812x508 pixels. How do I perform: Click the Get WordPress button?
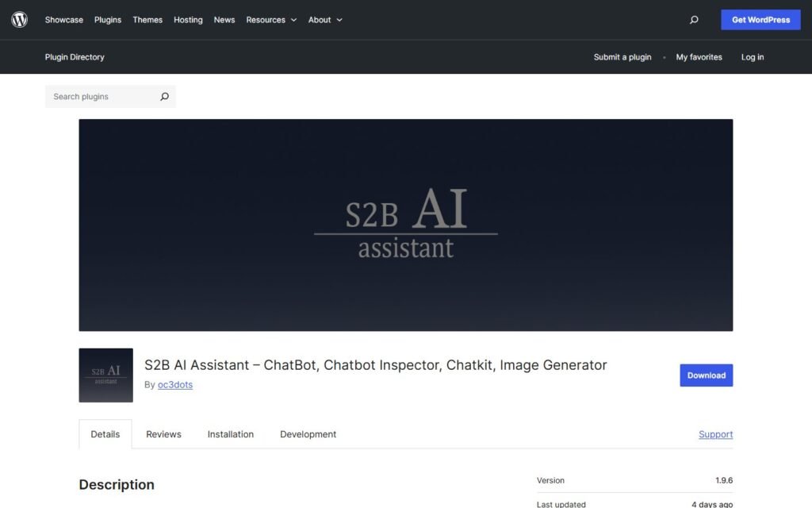[760, 20]
